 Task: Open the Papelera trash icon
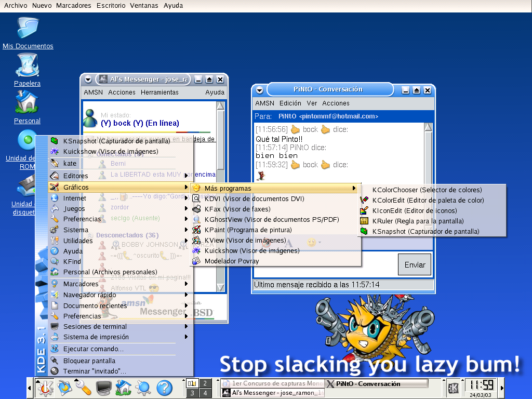pos(27,71)
